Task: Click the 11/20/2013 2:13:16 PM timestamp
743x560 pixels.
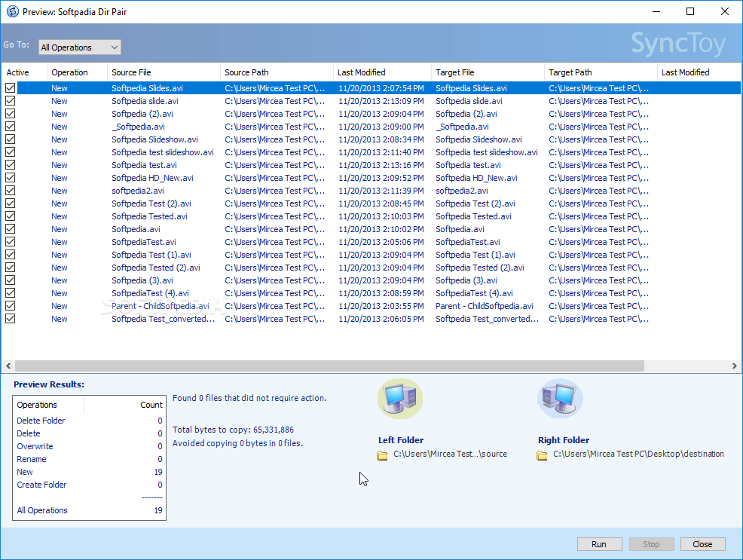Action: (x=381, y=165)
